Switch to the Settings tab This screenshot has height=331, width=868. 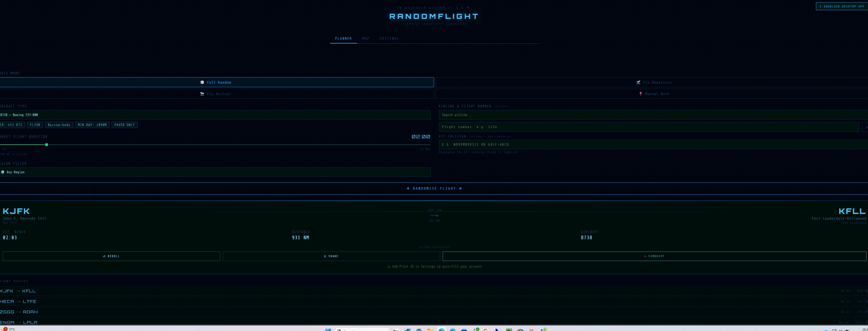389,38
